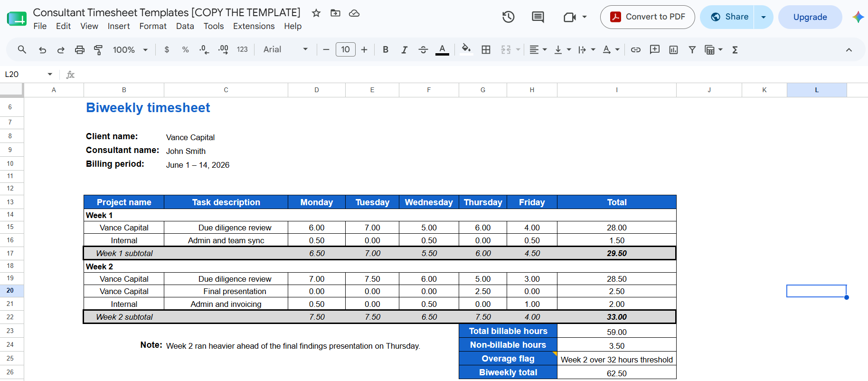
Task: Click Convert to PDF button
Action: pyautogui.click(x=648, y=17)
